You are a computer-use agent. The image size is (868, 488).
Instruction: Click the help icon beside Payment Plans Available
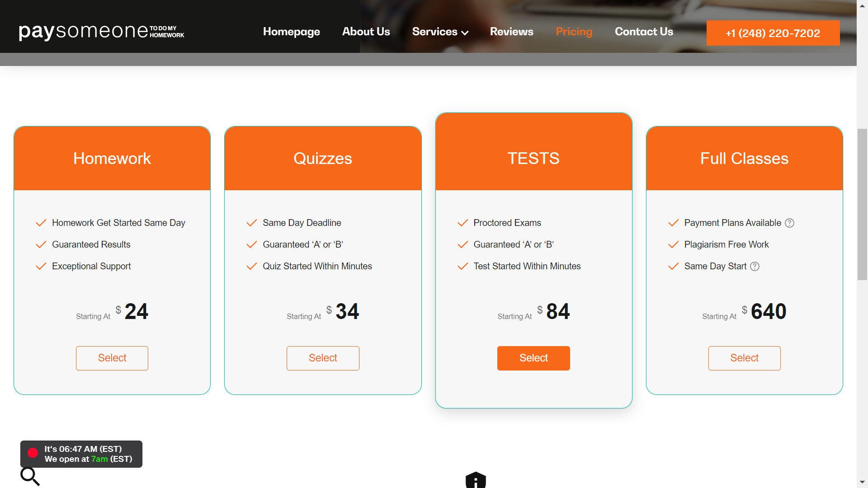pos(789,223)
